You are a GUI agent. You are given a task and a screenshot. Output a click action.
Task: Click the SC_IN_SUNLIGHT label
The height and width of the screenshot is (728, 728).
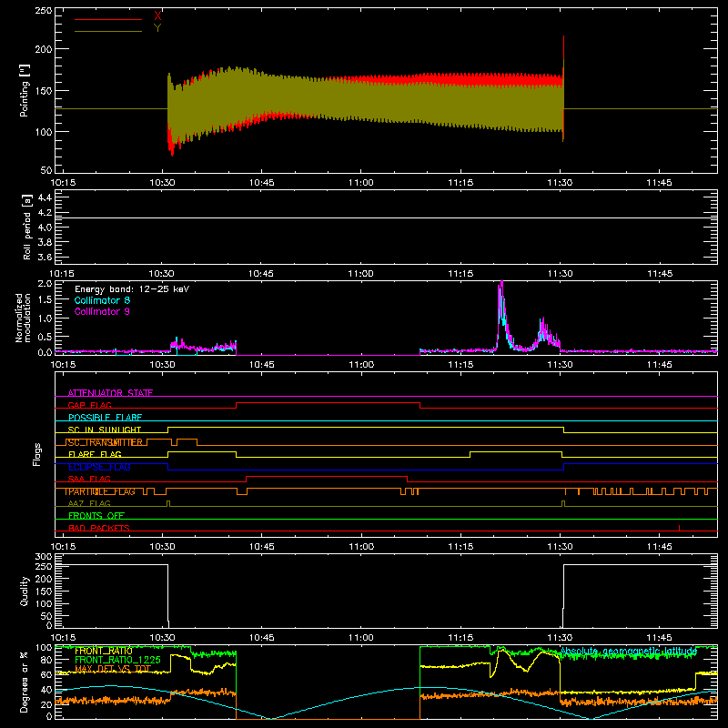click(105, 430)
